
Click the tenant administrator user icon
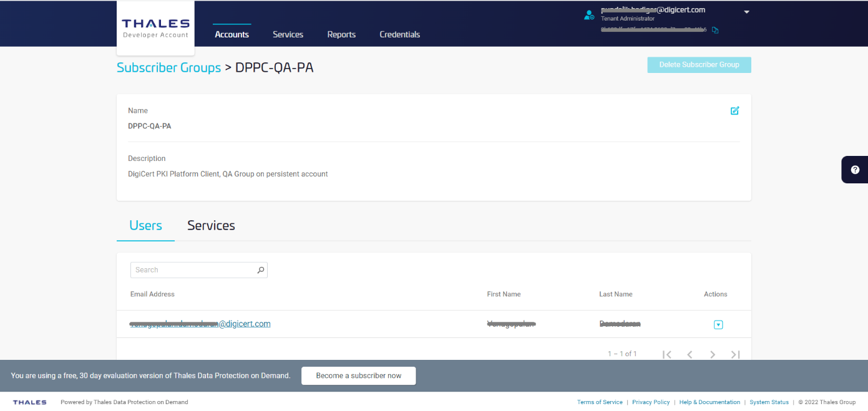[589, 15]
